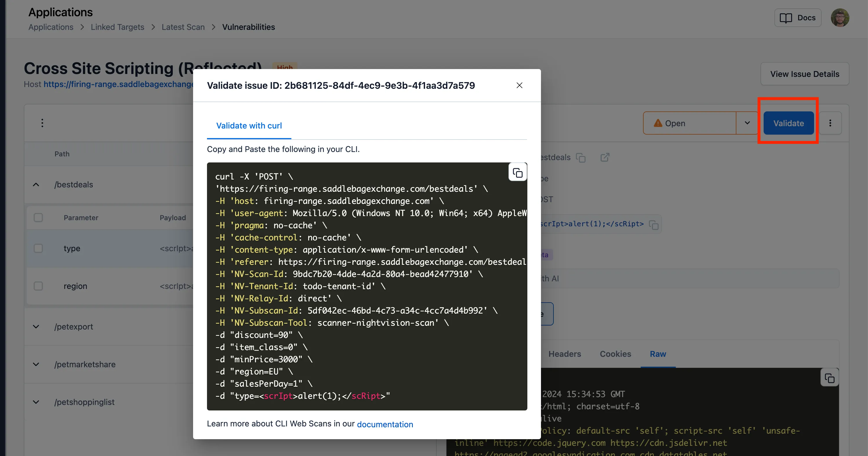The height and width of the screenshot is (456, 868).
Task: Click the blue Validate button
Action: [x=789, y=123]
